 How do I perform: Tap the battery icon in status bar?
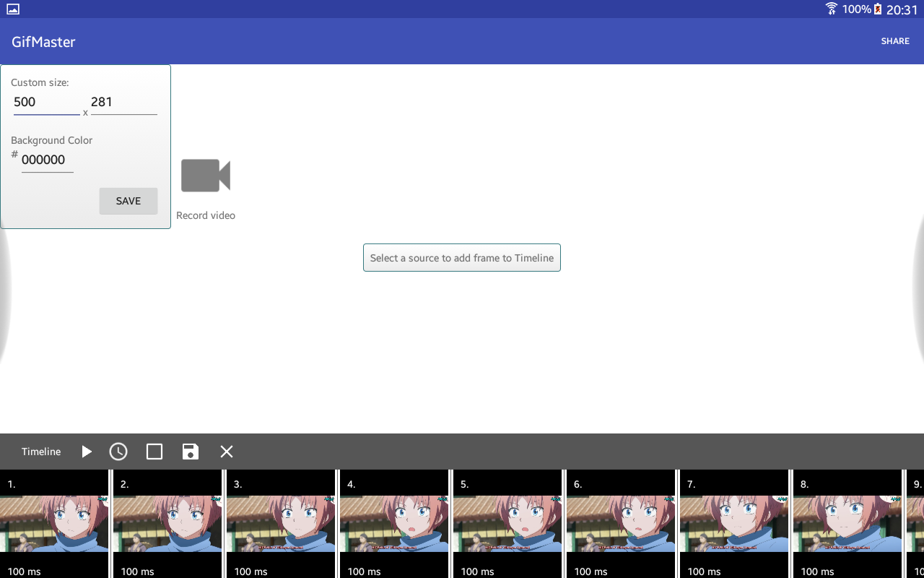[878, 9]
